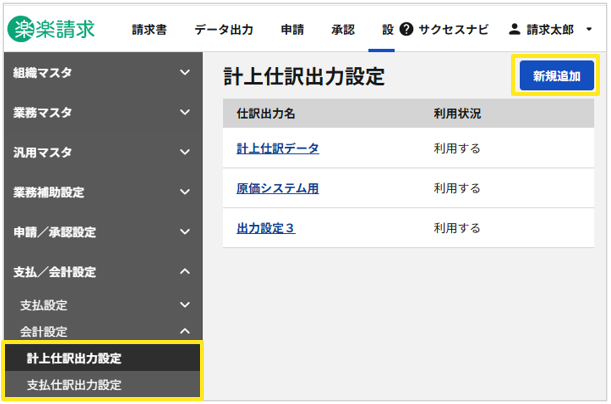
Task: Open the 原価システム用 link
Action: 277,188
